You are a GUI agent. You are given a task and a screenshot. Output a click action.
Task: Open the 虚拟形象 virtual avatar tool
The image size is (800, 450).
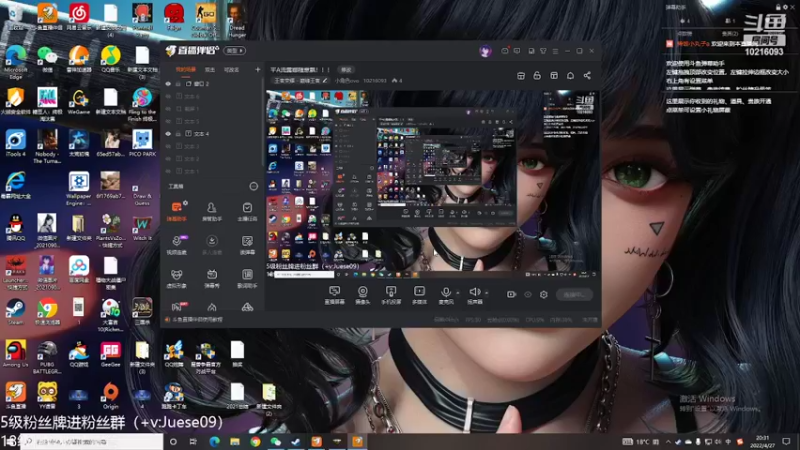click(x=177, y=278)
